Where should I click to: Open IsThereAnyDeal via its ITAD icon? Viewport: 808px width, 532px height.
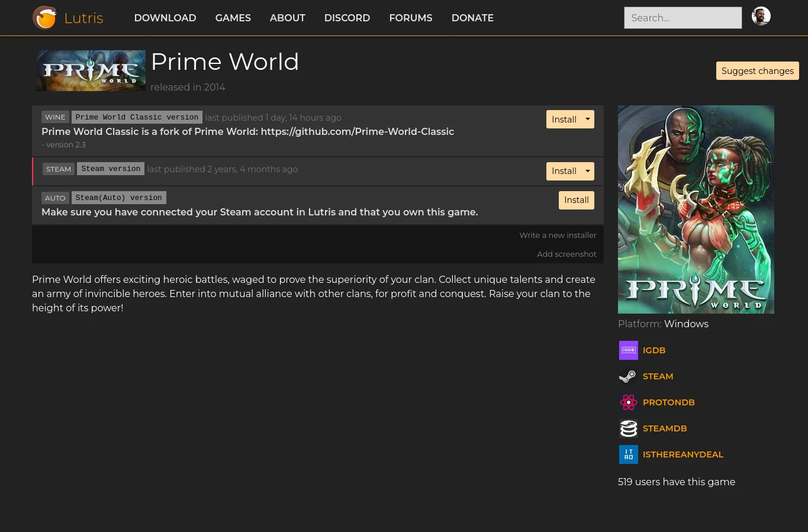click(x=628, y=454)
